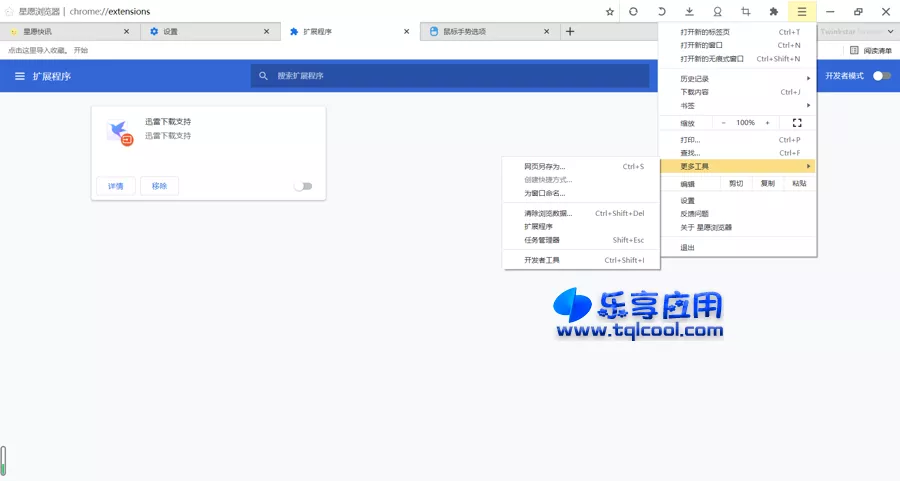The image size is (900, 481).
Task: Choose 网页另存为... in submenu
Action: pos(581,166)
